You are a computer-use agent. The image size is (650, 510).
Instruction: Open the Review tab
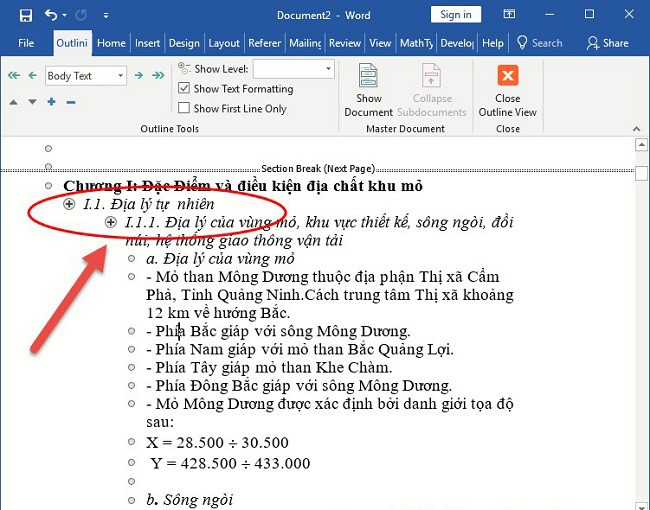[345, 43]
